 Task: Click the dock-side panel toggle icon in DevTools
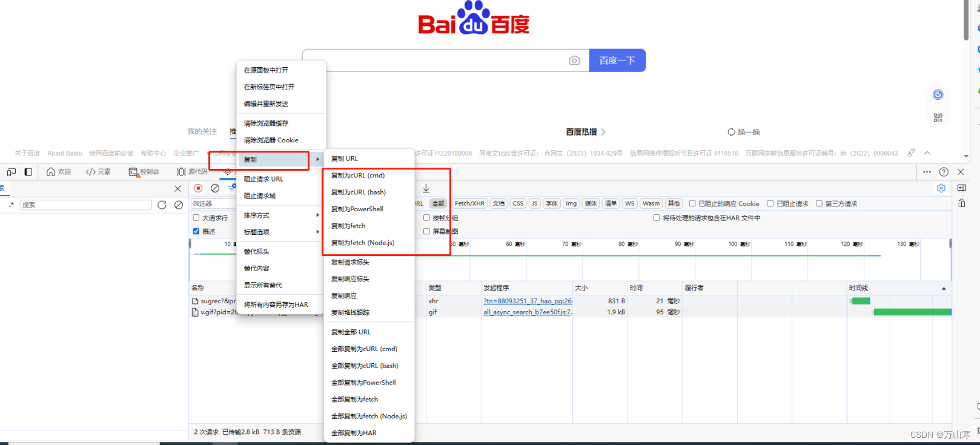[28, 172]
